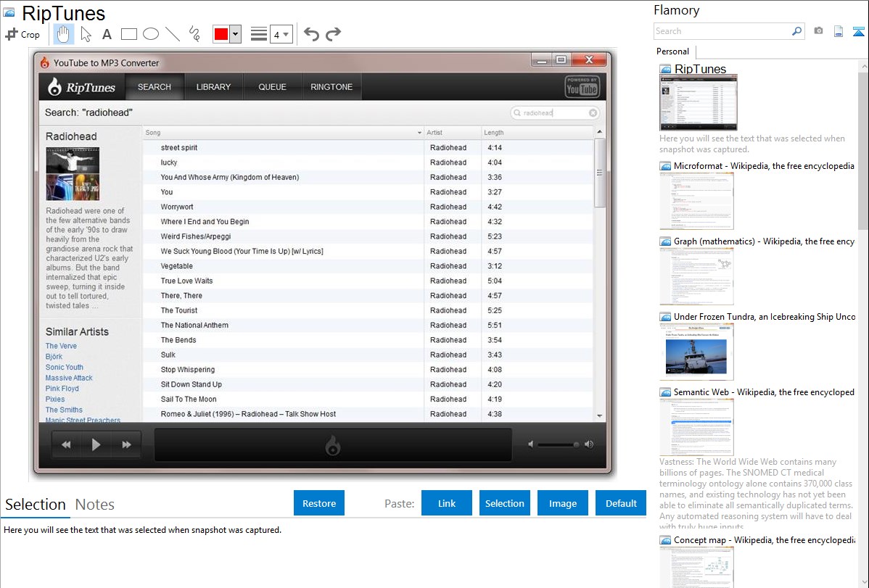Click the camera snapshot icon
Screen dimensions: 869x588
[x=818, y=31]
